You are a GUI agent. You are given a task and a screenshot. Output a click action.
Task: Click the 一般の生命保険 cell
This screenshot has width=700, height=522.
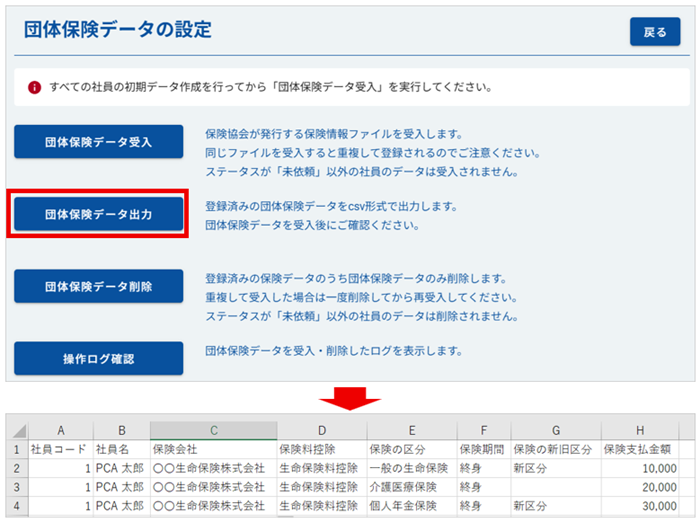tap(412, 468)
